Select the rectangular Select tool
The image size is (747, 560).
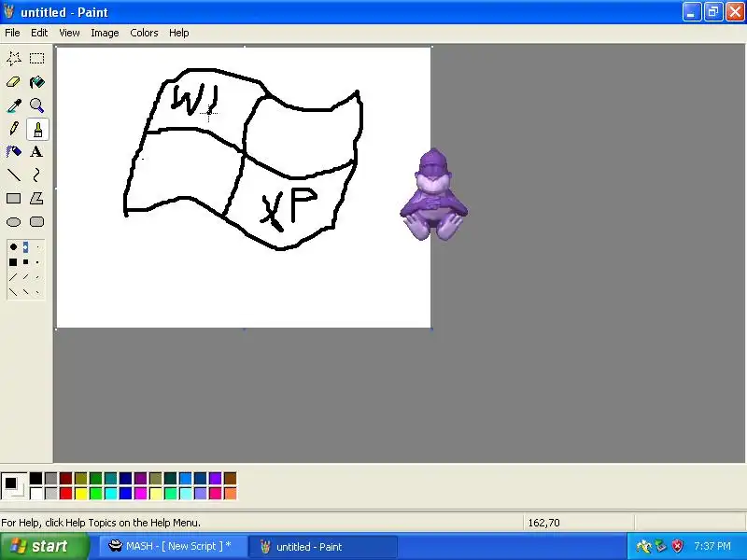(37, 59)
